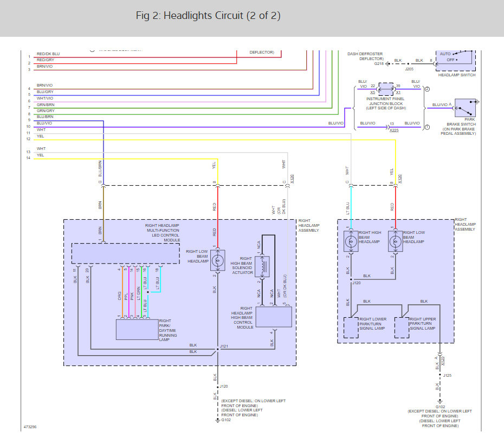
Task: Click the right lower park/turn signal lamp box
Action: 351,328
